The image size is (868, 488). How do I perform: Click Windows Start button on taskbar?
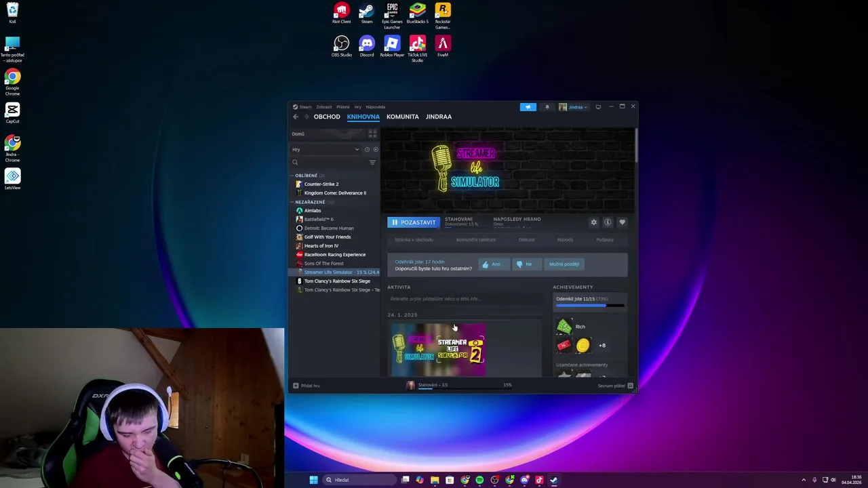pyautogui.click(x=313, y=480)
